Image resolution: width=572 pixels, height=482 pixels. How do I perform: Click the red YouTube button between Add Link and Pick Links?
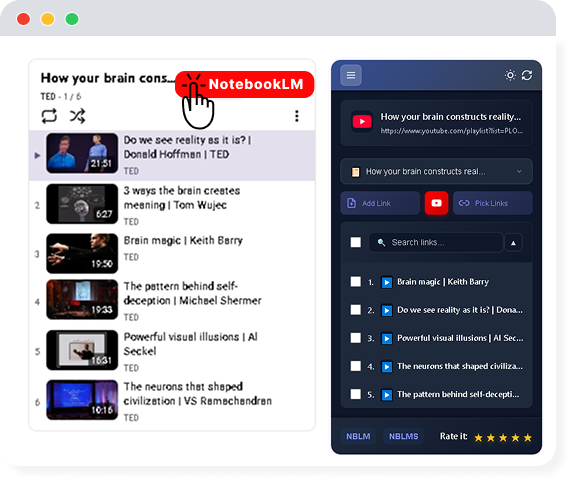(x=436, y=203)
